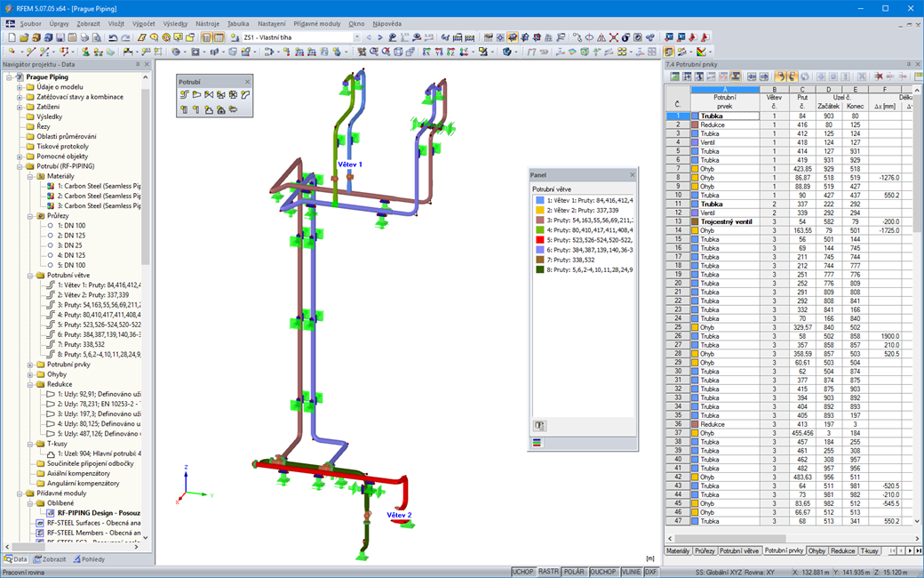Toggle project navigator display button in toolbar

pyautogui.click(x=206, y=37)
